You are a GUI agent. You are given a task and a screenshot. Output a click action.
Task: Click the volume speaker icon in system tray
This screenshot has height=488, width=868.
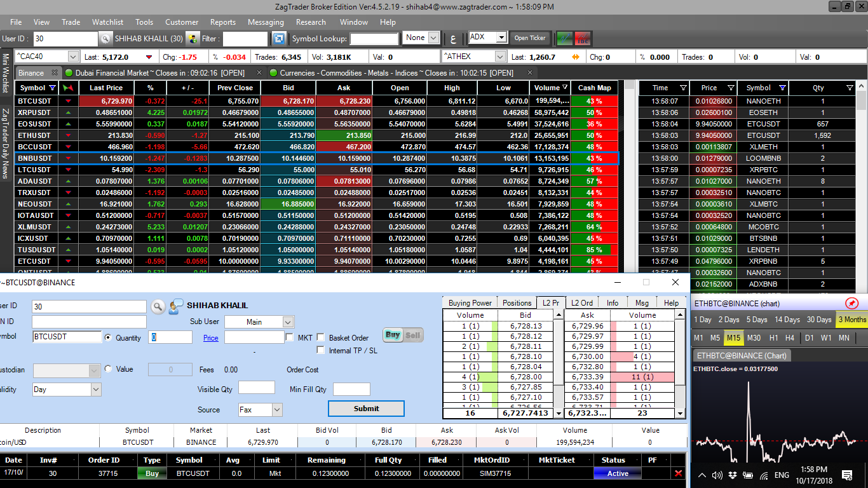point(717,475)
